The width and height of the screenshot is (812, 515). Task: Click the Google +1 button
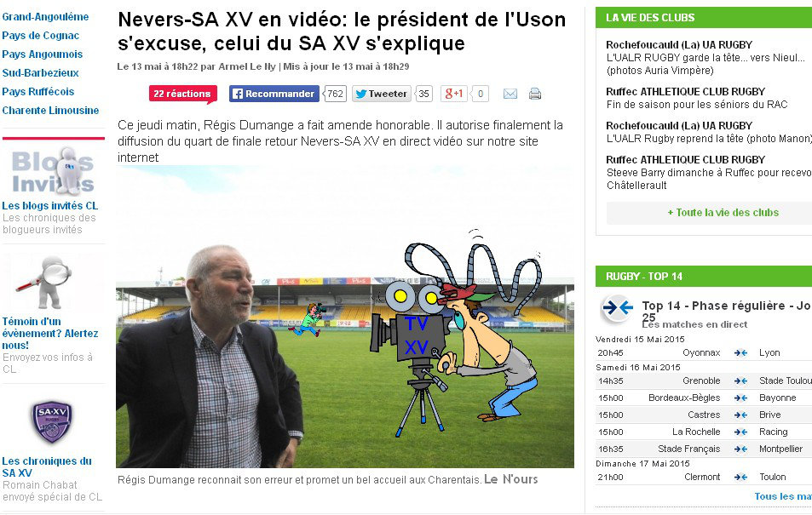(x=453, y=94)
